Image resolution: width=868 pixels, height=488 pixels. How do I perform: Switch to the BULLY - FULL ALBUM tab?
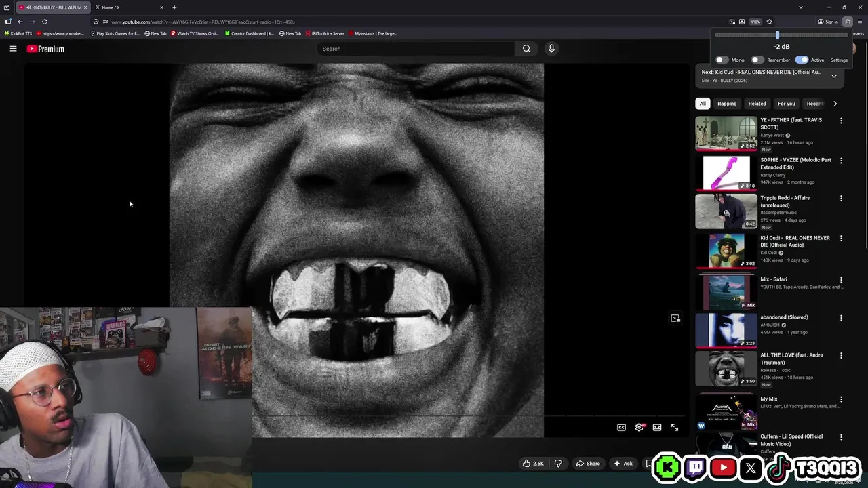pos(52,7)
